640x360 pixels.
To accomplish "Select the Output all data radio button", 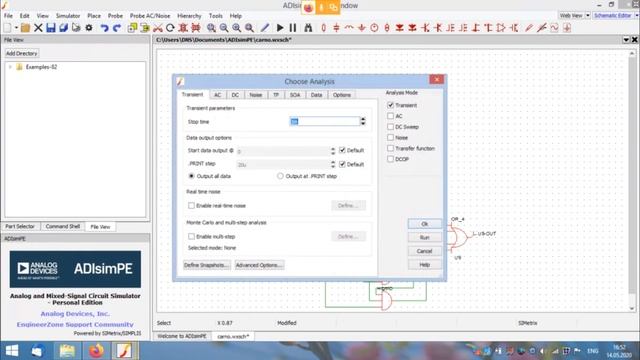I will click(191, 176).
